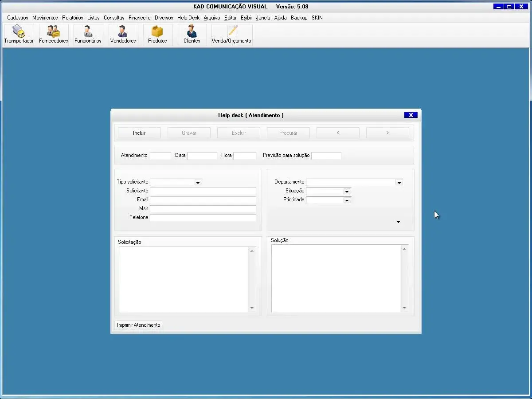Close the Help desk Atendimento dialog
The image size is (532, 399).
click(411, 115)
